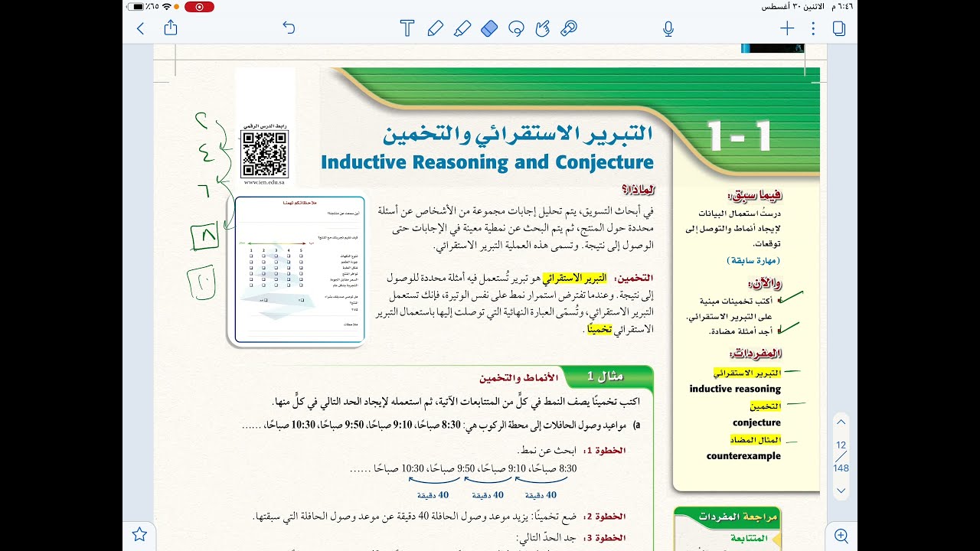Tap the page number 12 / 148 indicator
This screenshot has height=551, width=980.
pyautogui.click(x=841, y=456)
